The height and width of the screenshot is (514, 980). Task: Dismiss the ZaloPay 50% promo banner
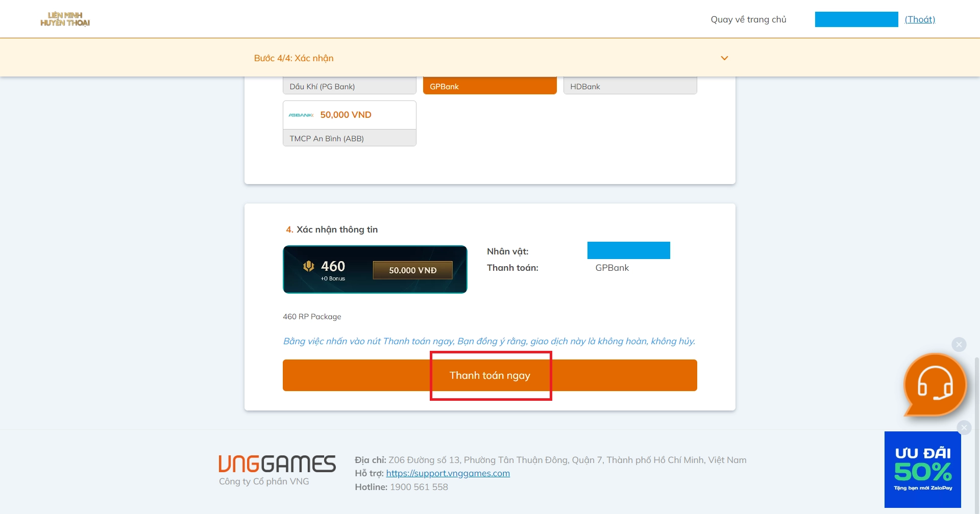tap(964, 427)
